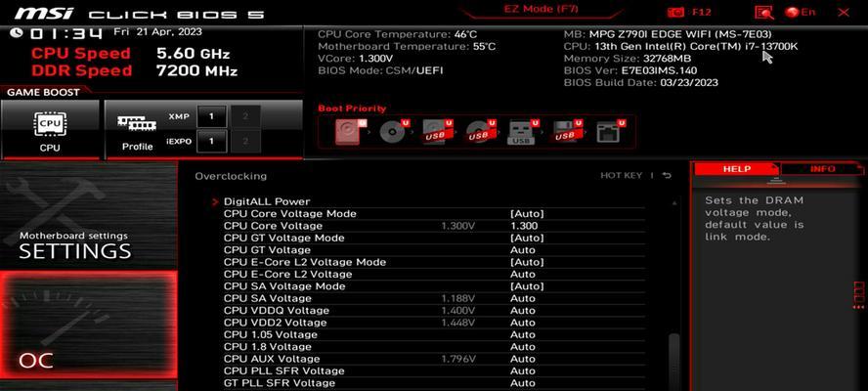Edit the CPU GT Voltage Auto value
The width and height of the screenshot is (868, 391).
click(523, 250)
